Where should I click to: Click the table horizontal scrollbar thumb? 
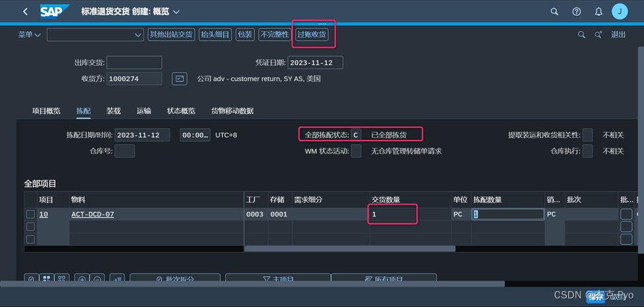350,248
